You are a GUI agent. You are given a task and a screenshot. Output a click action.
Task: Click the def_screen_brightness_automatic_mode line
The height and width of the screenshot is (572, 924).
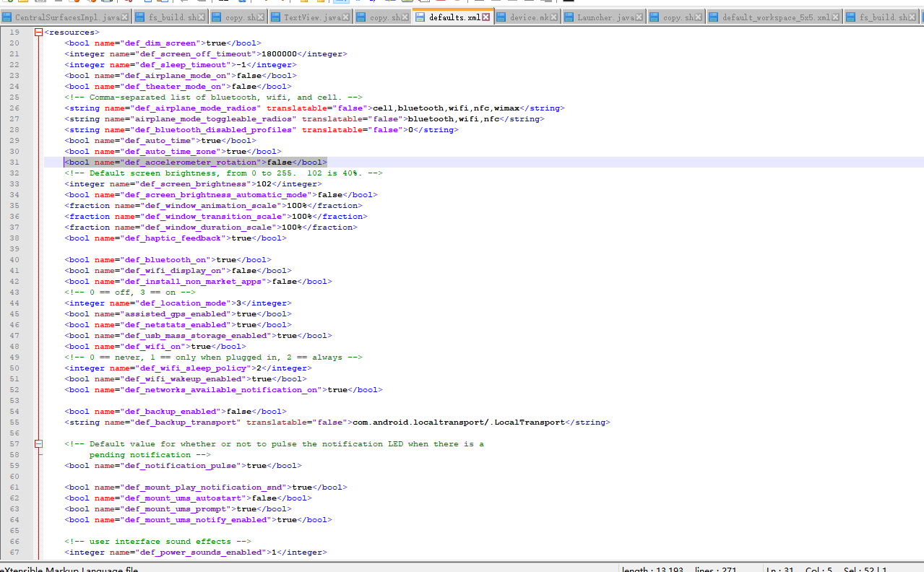tap(220, 195)
